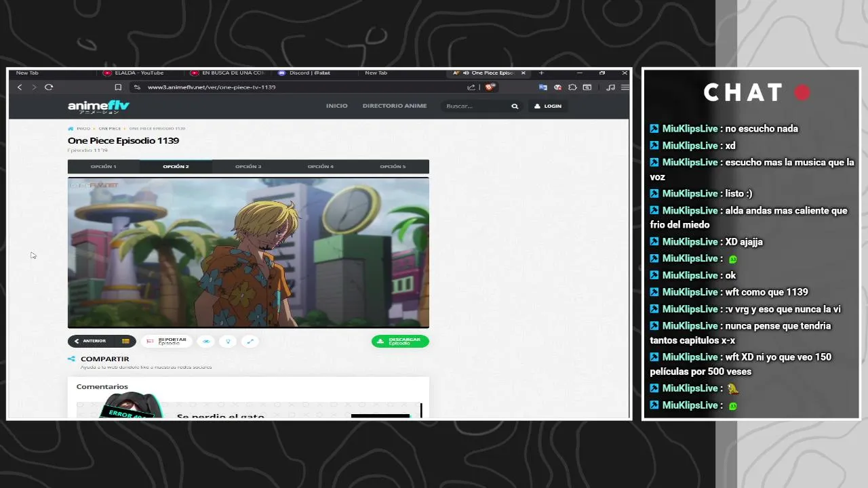Select OPCIÓN 3 video server
Viewport: 868px width, 488px height.
point(248,167)
